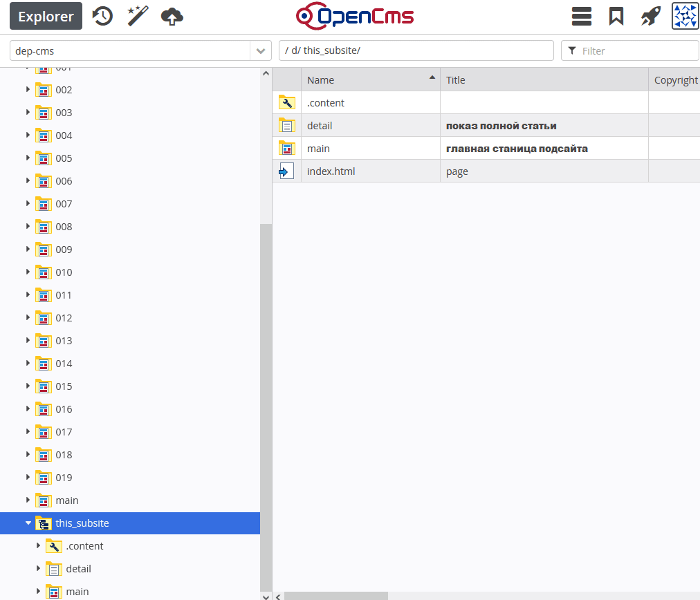Click the OpenCms logo

[x=355, y=16]
